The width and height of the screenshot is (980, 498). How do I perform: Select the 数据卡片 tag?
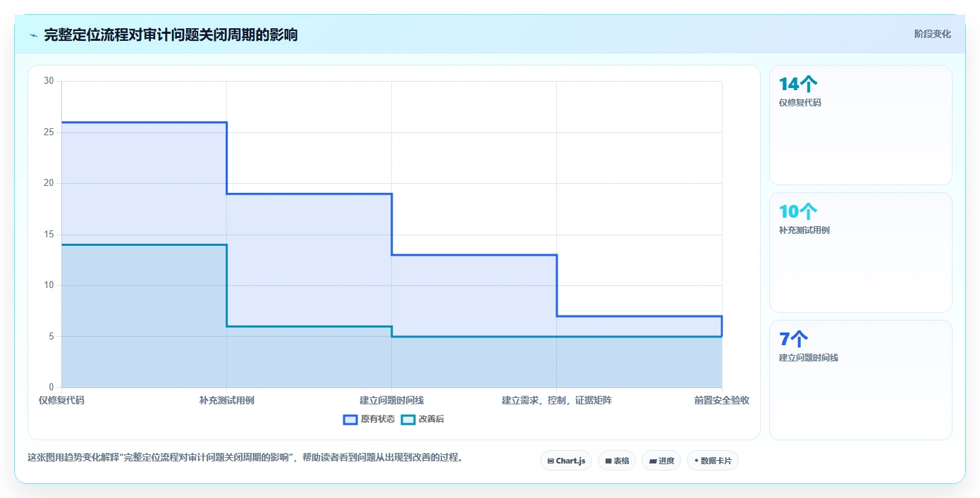coord(712,461)
